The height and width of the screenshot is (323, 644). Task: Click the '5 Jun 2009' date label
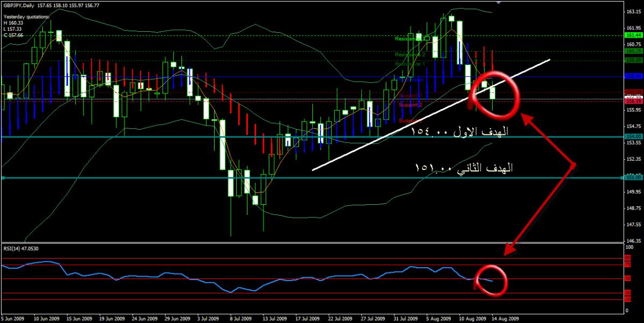[13, 319]
